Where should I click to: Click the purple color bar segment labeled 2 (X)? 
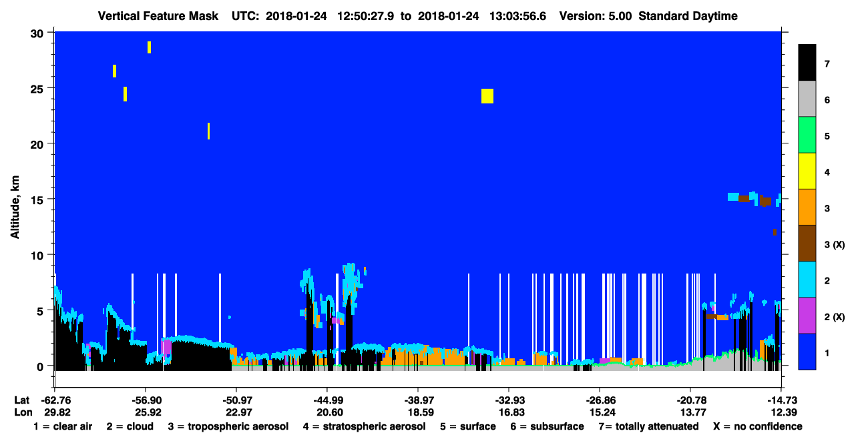[807, 315]
